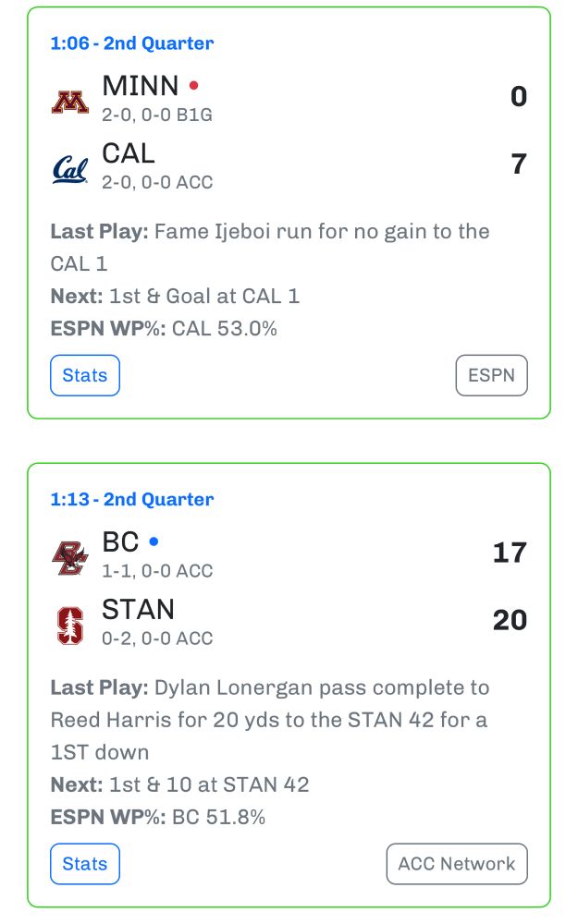This screenshot has height=924, width=578.
Task: Click the Cal Golden Bears logo
Action: point(69,169)
